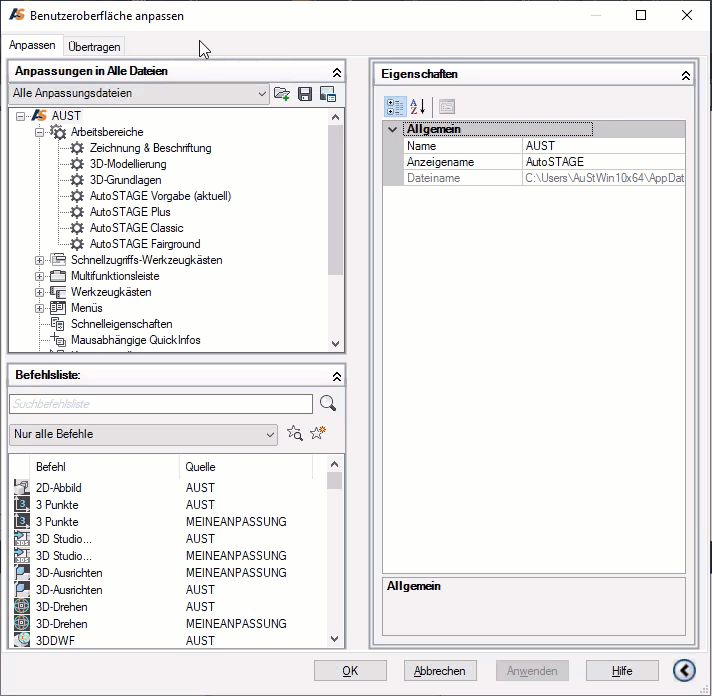Image resolution: width=712 pixels, height=696 pixels.
Task: Click the Schnellzugriffs-Werkzeugkästen node icon
Action: click(58, 260)
